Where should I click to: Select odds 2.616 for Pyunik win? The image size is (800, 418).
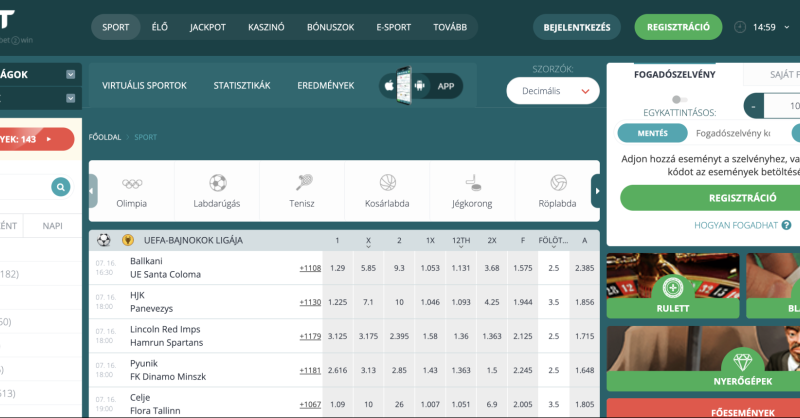pyautogui.click(x=337, y=371)
